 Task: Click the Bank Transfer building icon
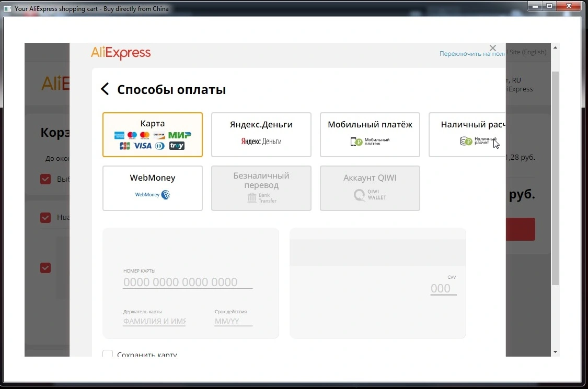click(x=251, y=198)
